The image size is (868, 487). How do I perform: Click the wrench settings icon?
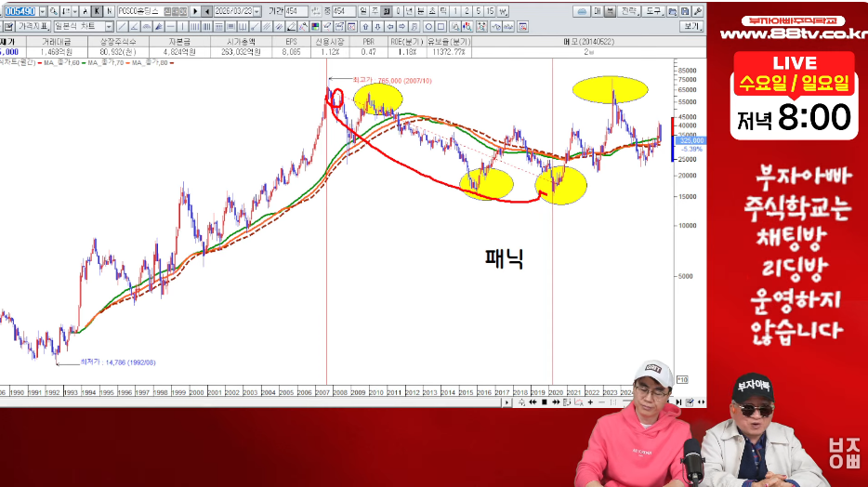point(697,11)
